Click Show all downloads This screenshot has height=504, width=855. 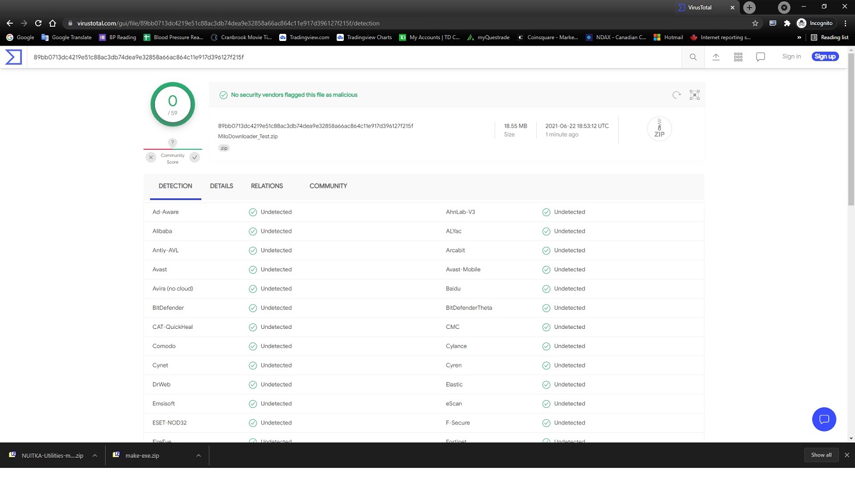coord(821,455)
